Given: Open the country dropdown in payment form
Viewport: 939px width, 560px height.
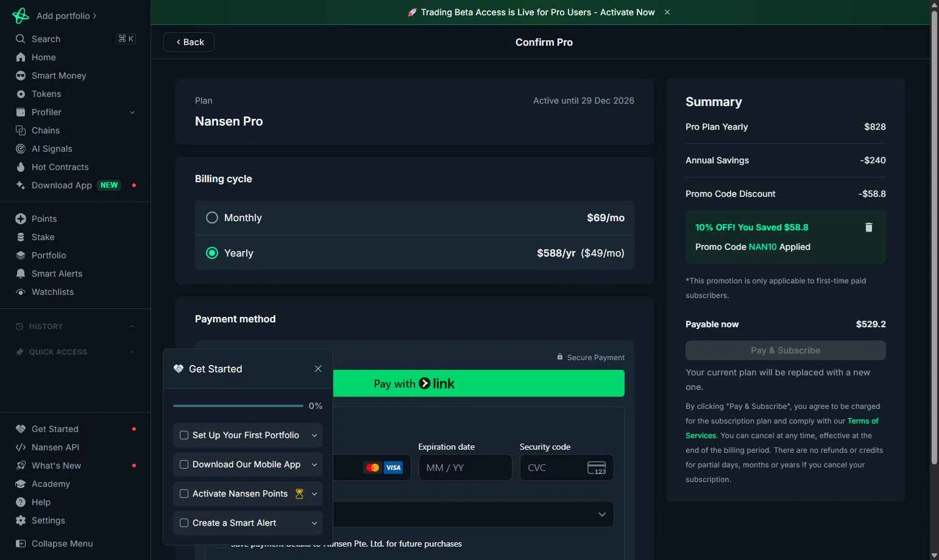Looking at the screenshot, I should click(x=473, y=514).
